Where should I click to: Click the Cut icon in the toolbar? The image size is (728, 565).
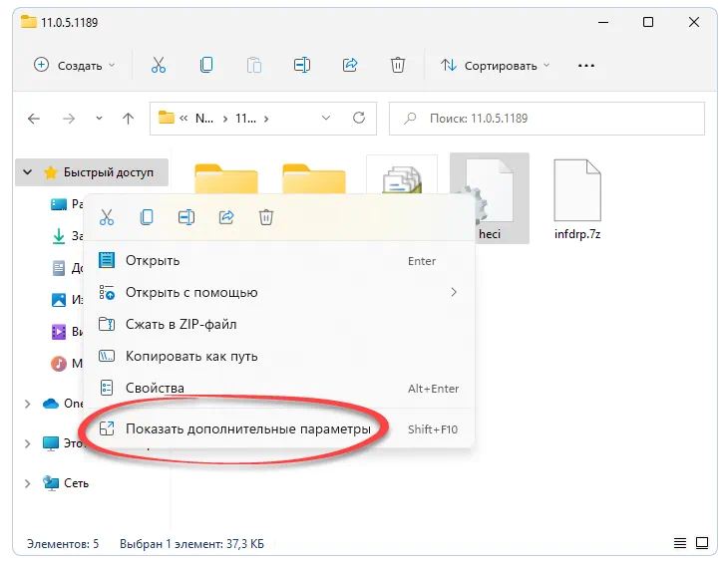pyautogui.click(x=159, y=65)
